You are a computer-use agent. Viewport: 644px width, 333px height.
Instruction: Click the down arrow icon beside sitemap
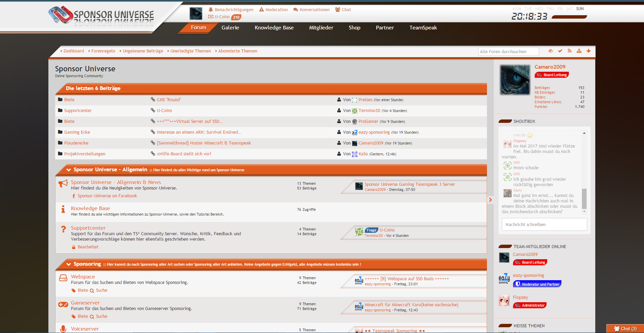point(589,51)
